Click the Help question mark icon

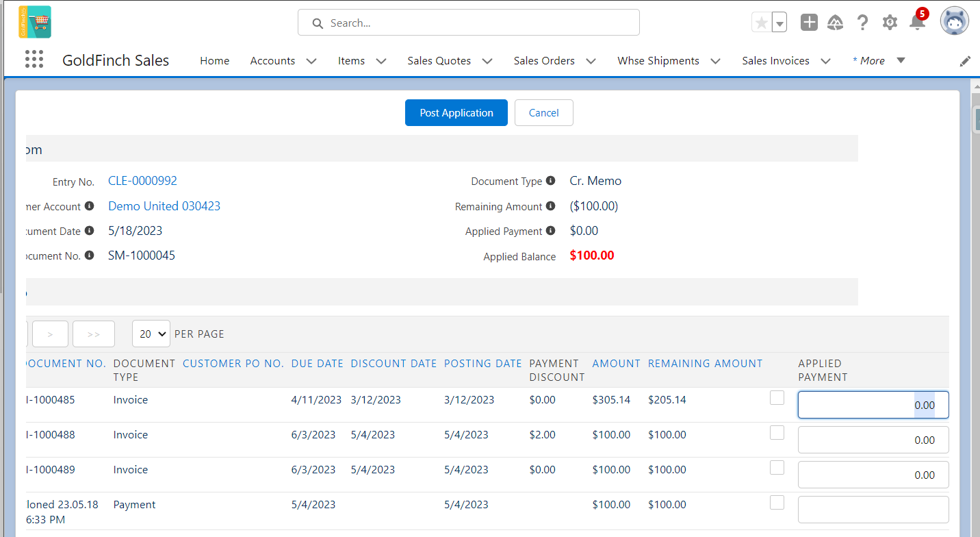coord(862,23)
